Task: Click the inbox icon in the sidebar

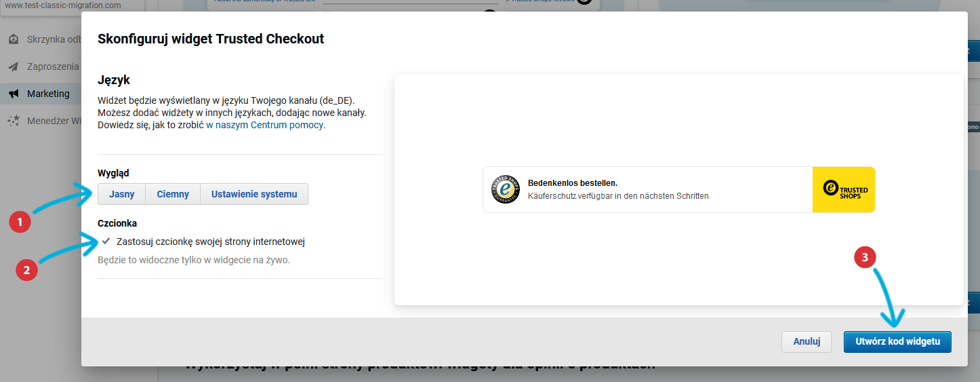Action: click(14, 39)
